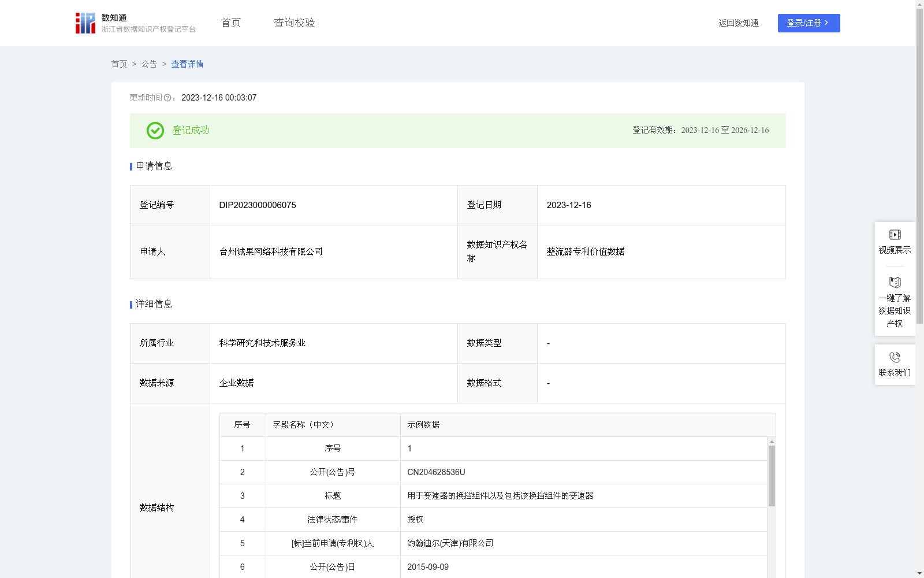Go to 公告 in the breadcrumb
This screenshot has height=578, width=924.
[149, 64]
